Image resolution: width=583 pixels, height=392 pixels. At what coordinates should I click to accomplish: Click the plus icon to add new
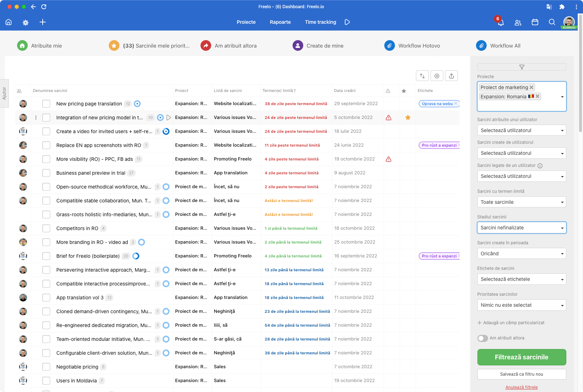43,22
